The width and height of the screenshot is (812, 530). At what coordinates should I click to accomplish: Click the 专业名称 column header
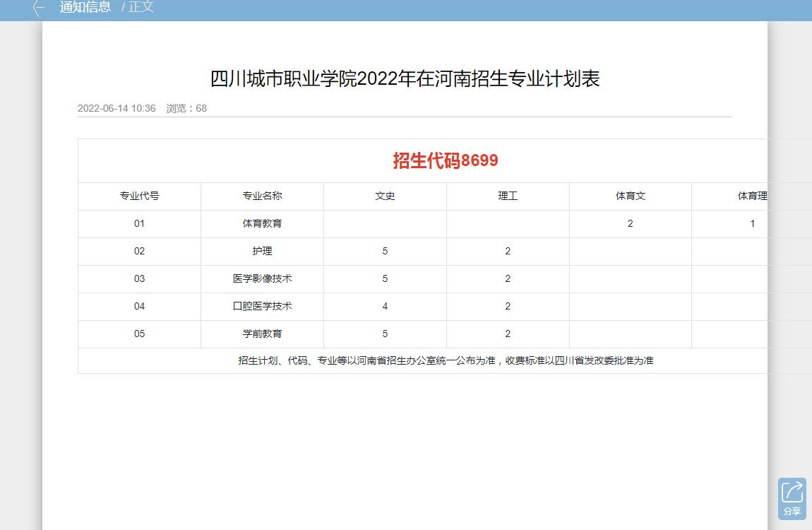click(262, 196)
